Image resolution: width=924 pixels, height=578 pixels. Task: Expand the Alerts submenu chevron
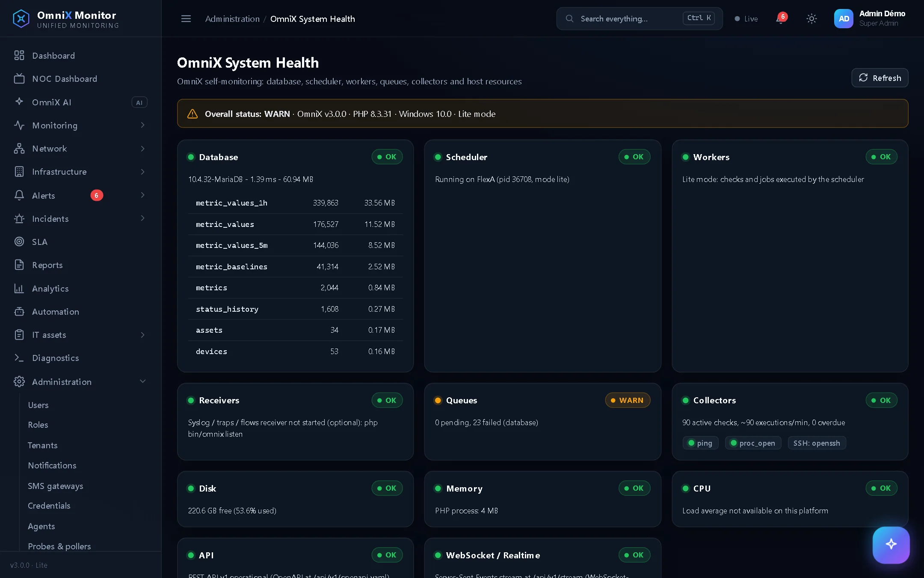[142, 195]
